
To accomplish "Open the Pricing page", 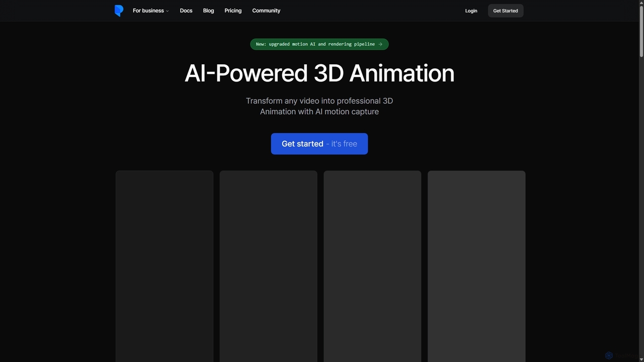I will pos(233,11).
